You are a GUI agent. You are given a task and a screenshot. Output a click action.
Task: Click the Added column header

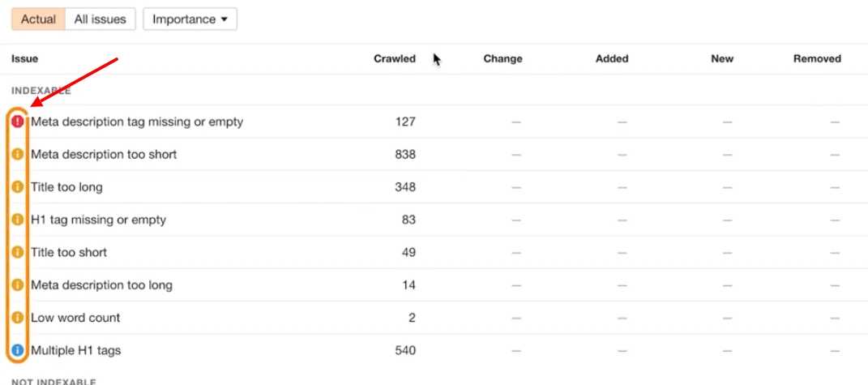pyautogui.click(x=612, y=58)
